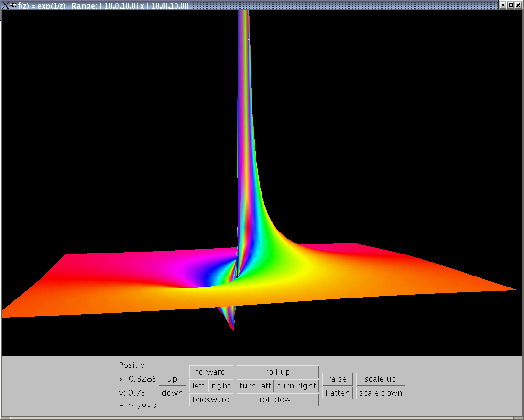The width and height of the screenshot is (524, 420).
Task: Click 'flatten' to lower the surface
Action: click(x=337, y=393)
